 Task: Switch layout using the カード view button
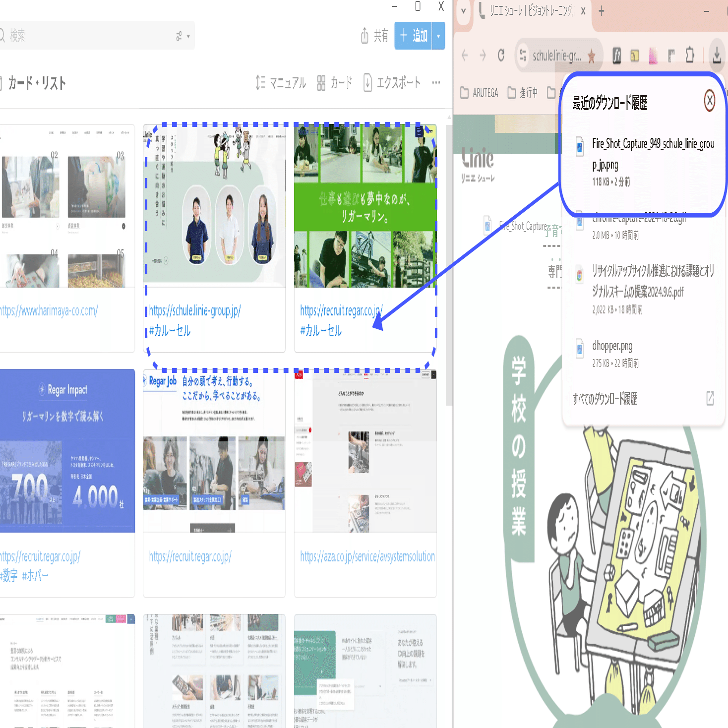tap(334, 83)
